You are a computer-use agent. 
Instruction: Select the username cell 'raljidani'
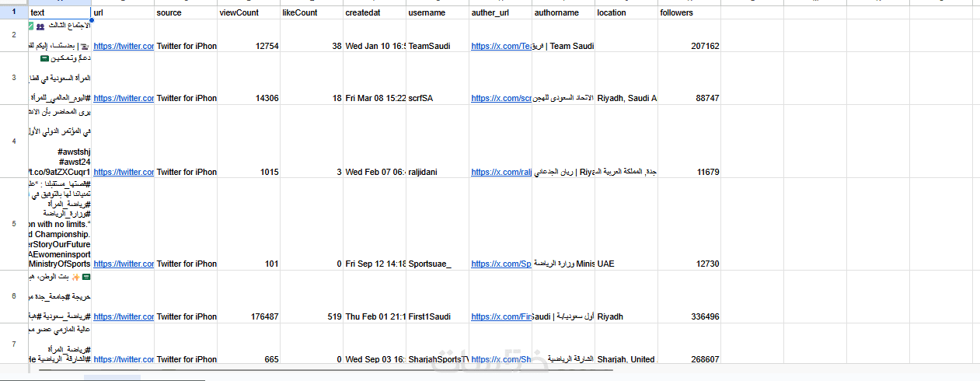point(438,172)
